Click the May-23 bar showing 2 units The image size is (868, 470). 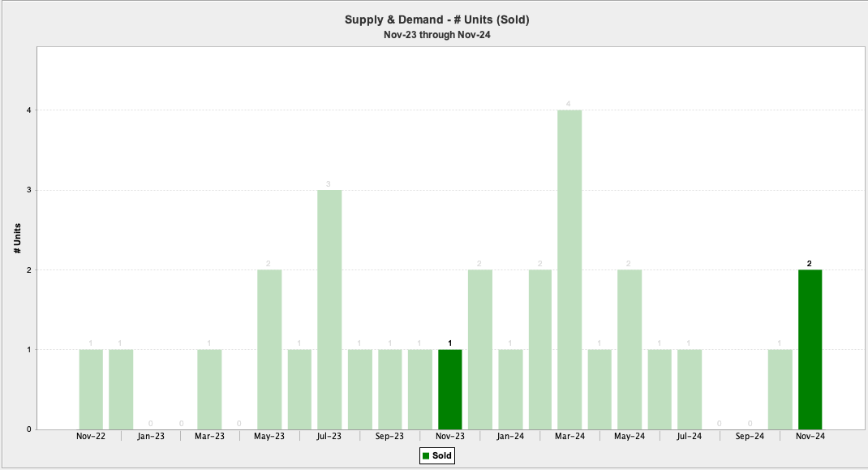(x=269, y=349)
